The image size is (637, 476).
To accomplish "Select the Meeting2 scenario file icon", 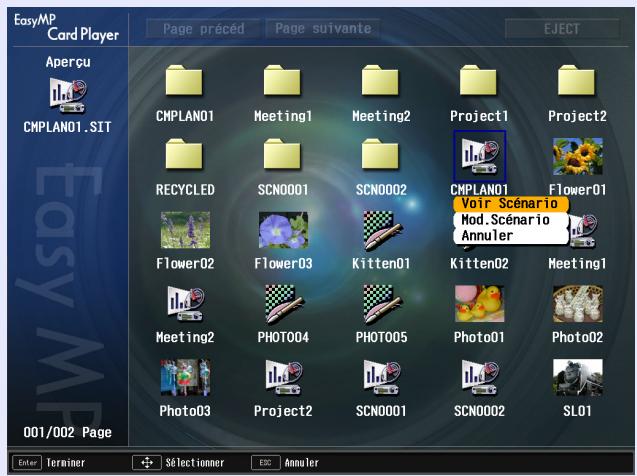I will pos(185,304).
